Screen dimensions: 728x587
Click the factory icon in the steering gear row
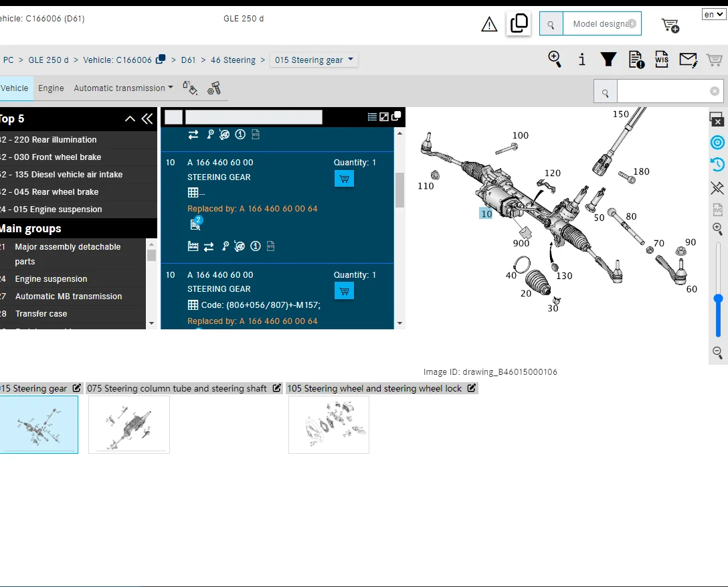coord(193,246)
